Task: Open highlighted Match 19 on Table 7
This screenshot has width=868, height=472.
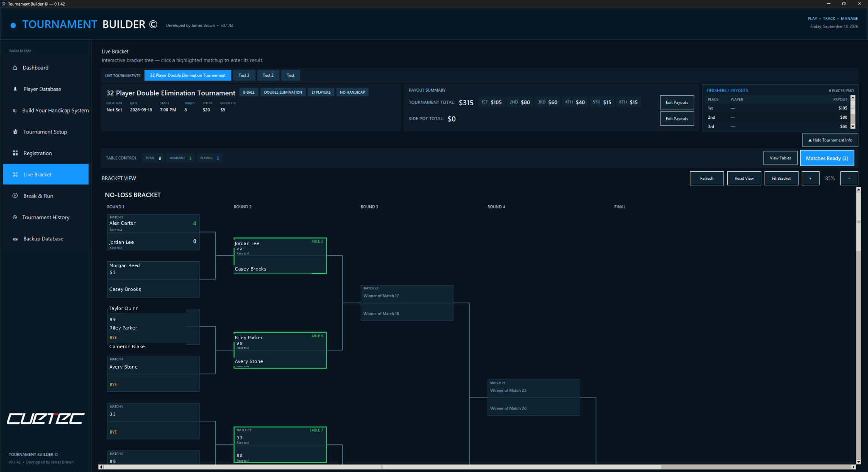Action: pos(280,445)
